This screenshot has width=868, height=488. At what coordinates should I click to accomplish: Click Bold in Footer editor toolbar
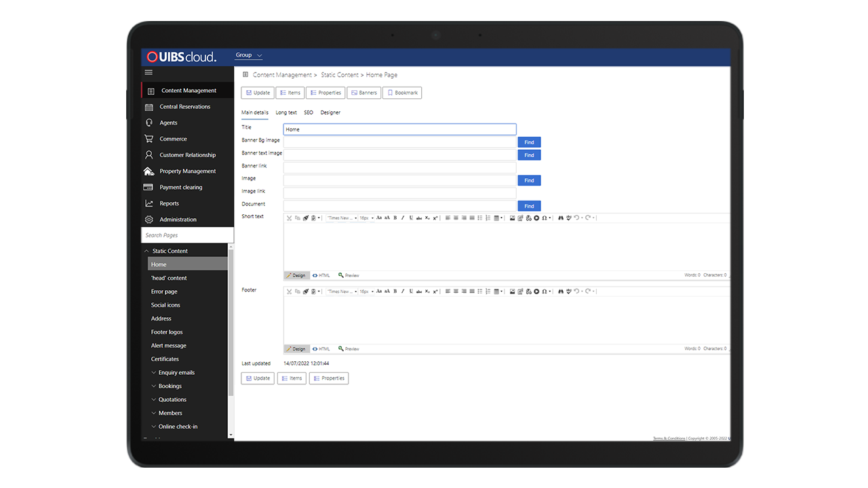(x=395, y=291)
